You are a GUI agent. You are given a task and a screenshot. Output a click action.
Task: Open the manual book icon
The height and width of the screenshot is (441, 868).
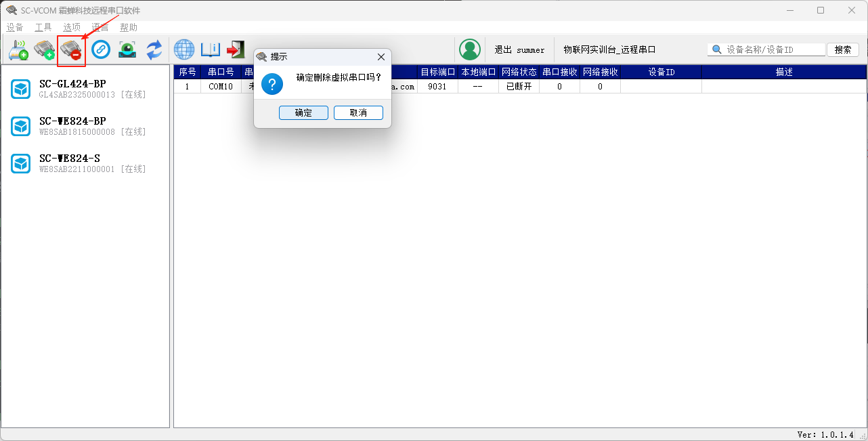coord(211,49)
